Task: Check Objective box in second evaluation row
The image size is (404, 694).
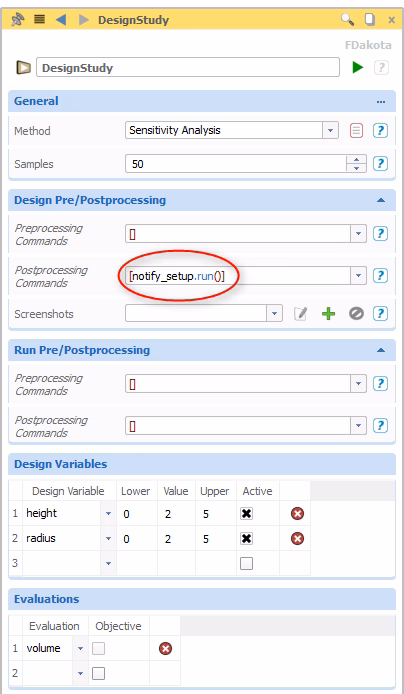Action: click(98, 674)
